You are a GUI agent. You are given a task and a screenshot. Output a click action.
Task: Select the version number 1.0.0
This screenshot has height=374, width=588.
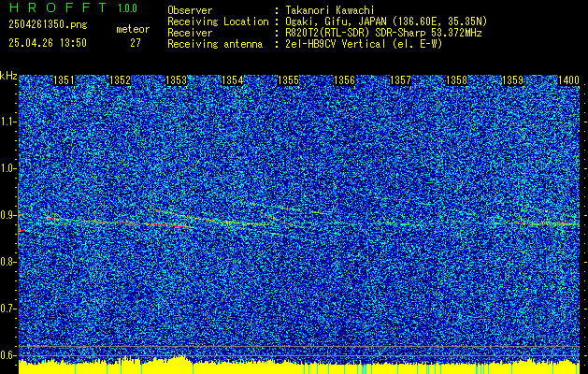[127, 8]
